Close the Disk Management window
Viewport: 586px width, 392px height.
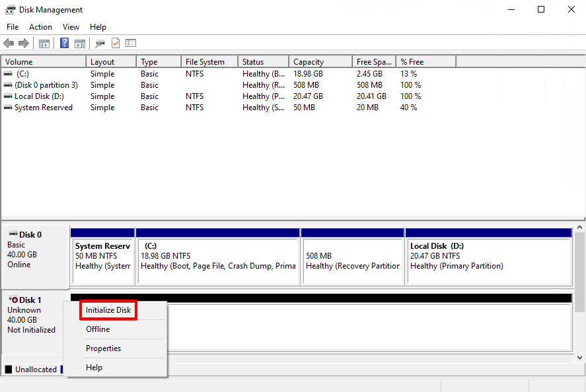click(571, 10)
